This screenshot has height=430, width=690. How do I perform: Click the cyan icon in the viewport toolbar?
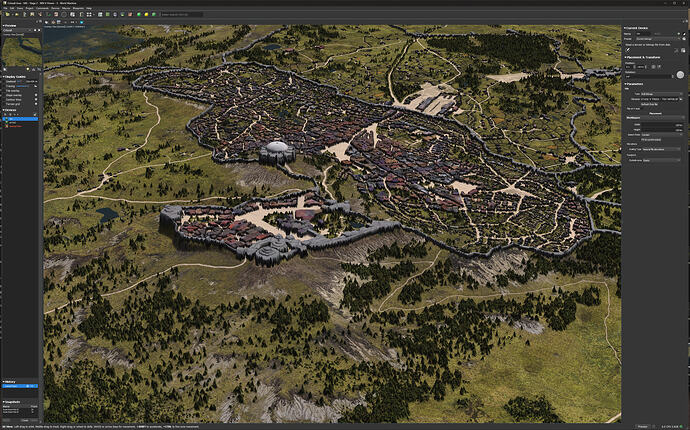coord(81,22)
